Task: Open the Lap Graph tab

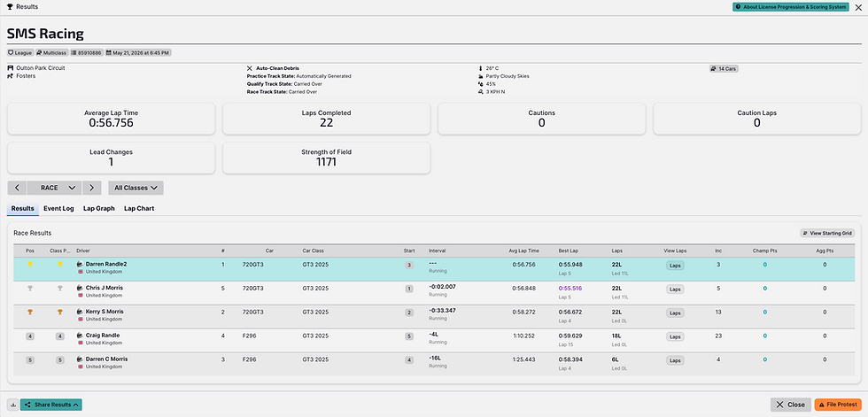Action: click(99, 209)
